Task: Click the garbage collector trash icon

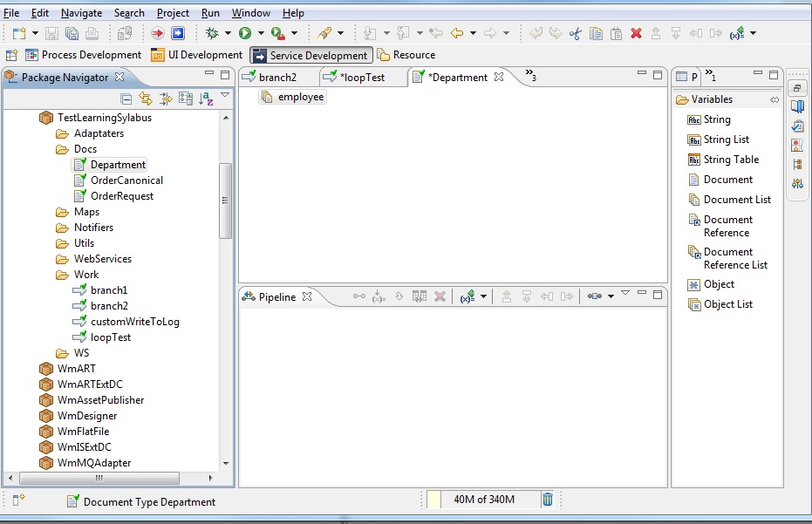Action: (548, 500)
